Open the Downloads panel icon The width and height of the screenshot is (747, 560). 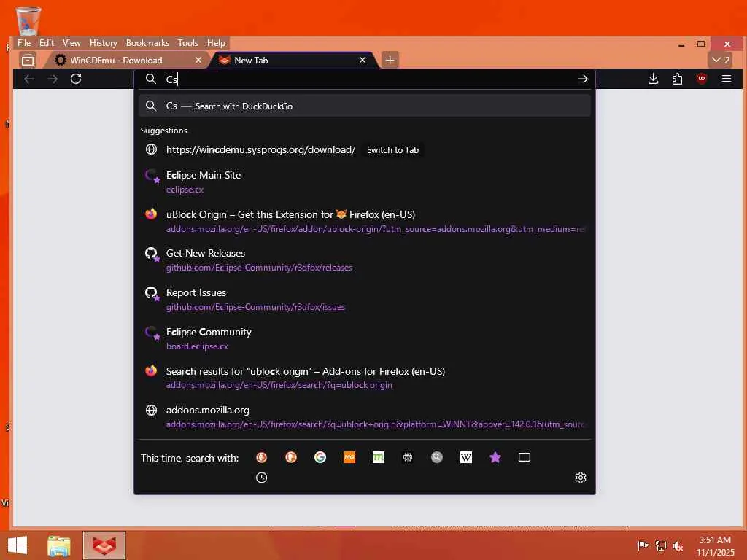(653, 79)
